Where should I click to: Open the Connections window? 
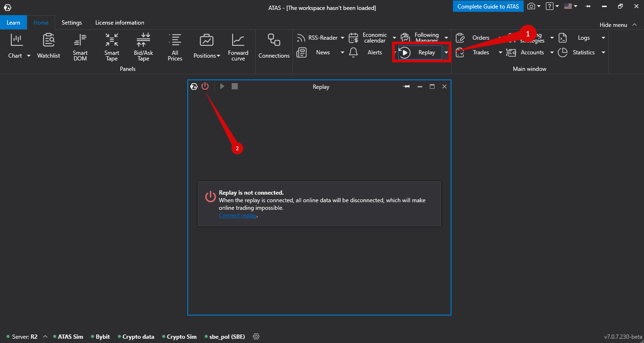point(274,46)
